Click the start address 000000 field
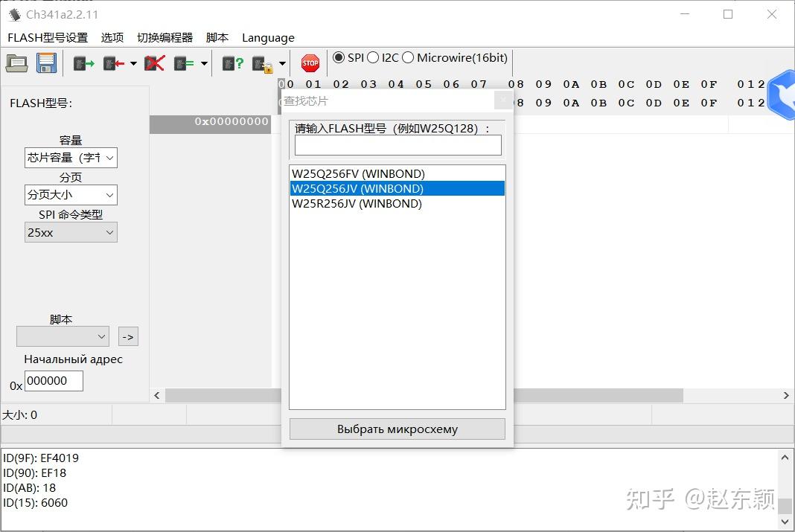This screenshot has height=532, width=795. (54, 381)
